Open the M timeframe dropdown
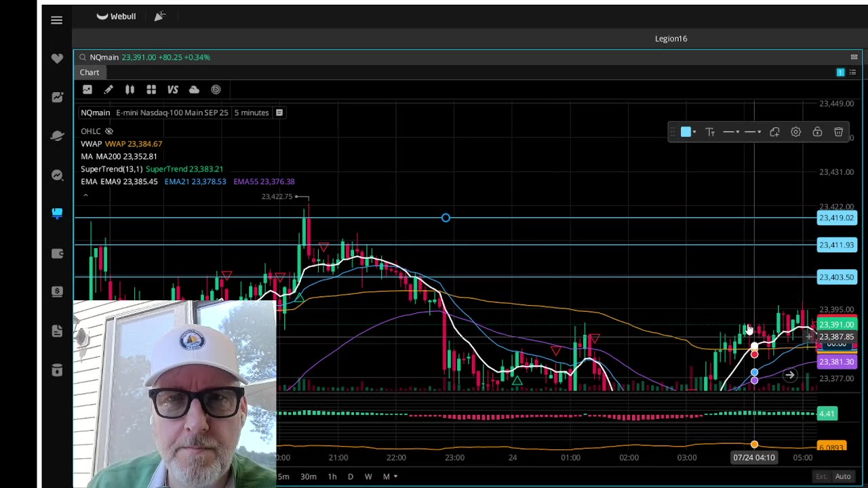Viewport: 868px width, 488px height. (x=390, y=476)
